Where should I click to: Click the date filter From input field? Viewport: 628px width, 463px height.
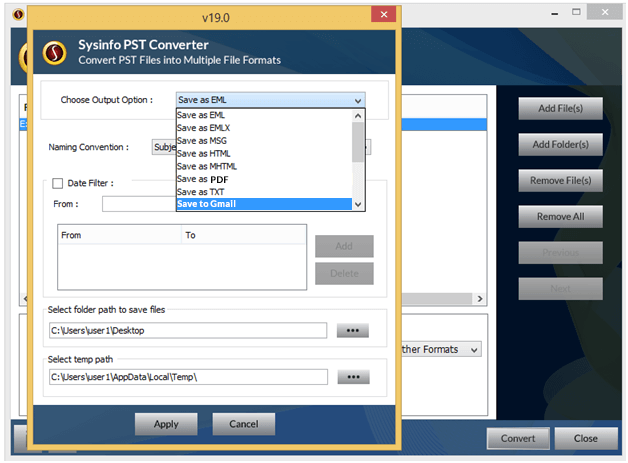click(139, 204)
